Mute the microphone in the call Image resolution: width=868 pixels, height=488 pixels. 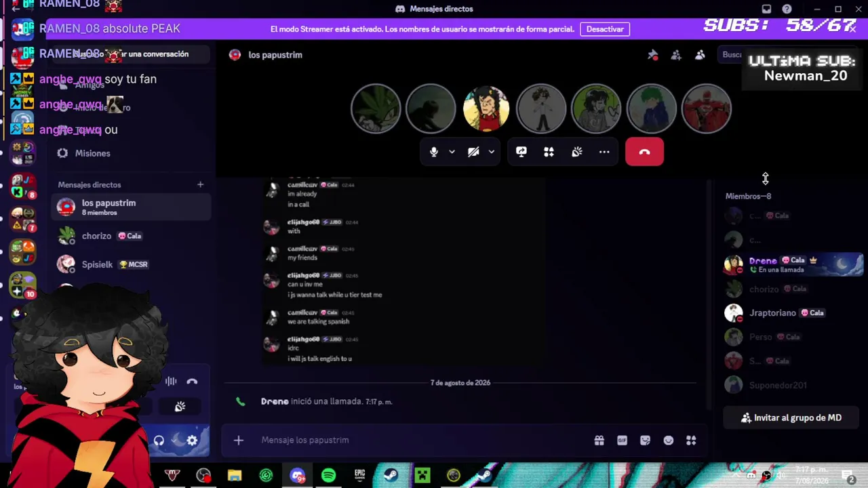434,152
